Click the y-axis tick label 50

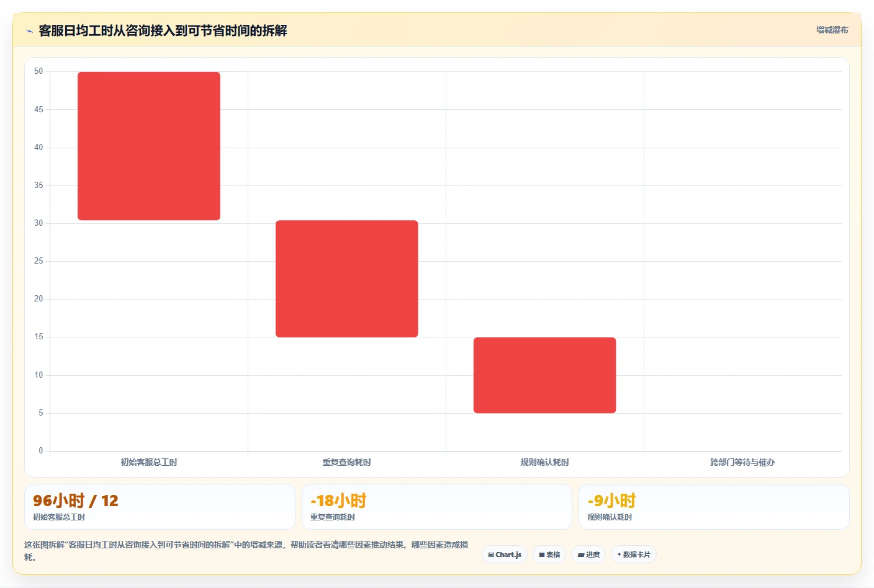tap(38, 71)
